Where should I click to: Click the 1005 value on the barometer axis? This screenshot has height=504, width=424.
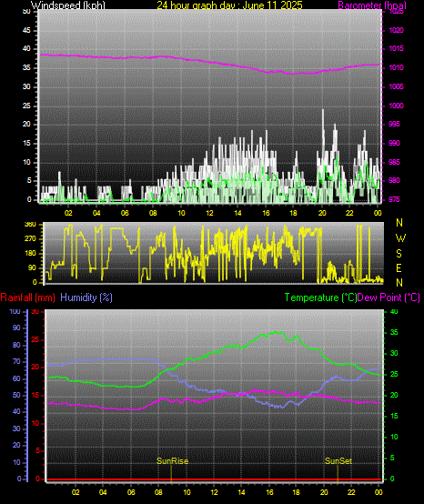(x=396, y=86)
